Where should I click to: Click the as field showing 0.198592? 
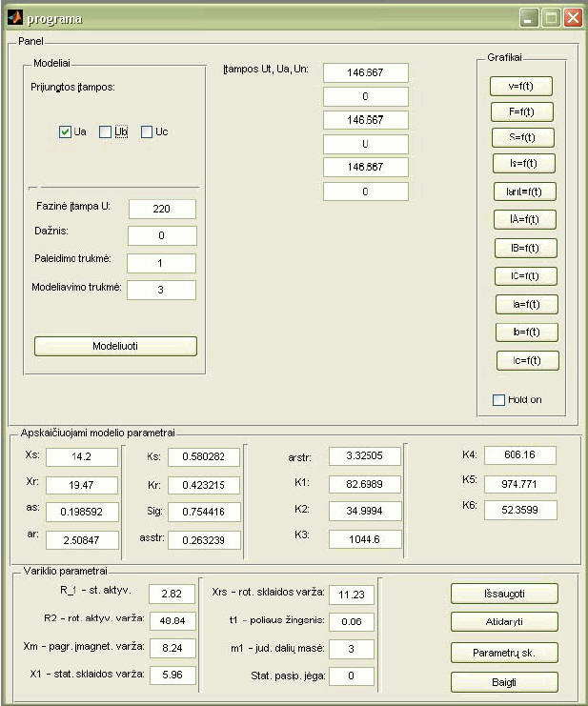(82, 512)
